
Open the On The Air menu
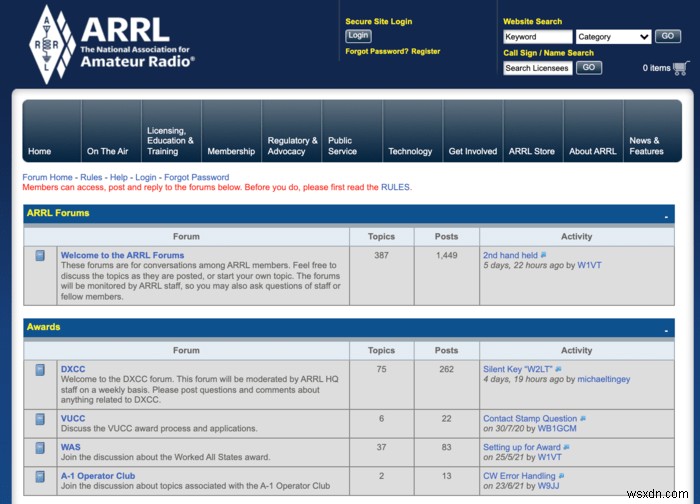pyautogui.click(x=112, y=131)
